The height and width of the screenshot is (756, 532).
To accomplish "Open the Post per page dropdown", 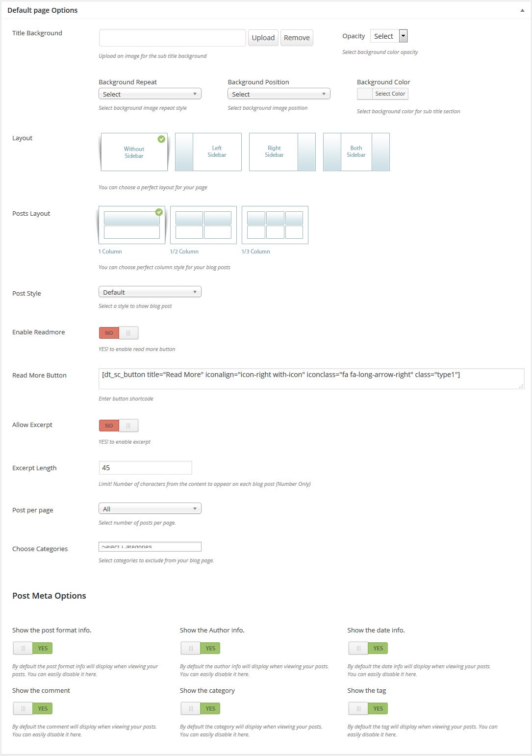I will point(150,508).
